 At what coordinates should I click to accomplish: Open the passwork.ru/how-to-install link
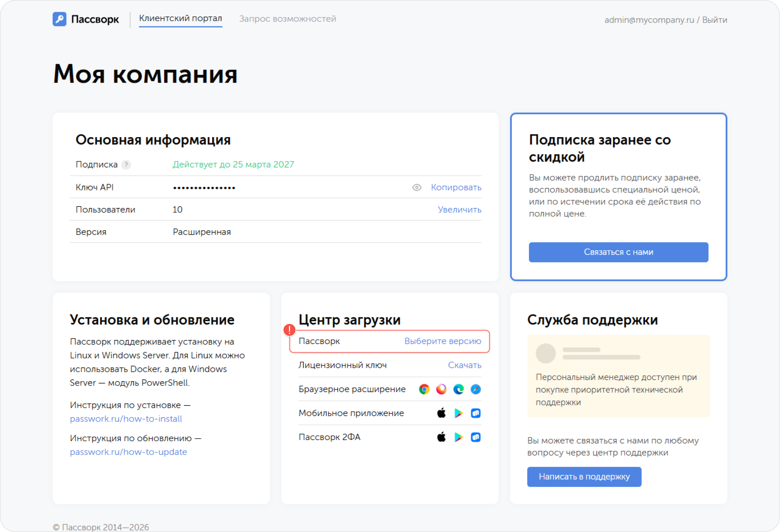(x=126, y=419)
